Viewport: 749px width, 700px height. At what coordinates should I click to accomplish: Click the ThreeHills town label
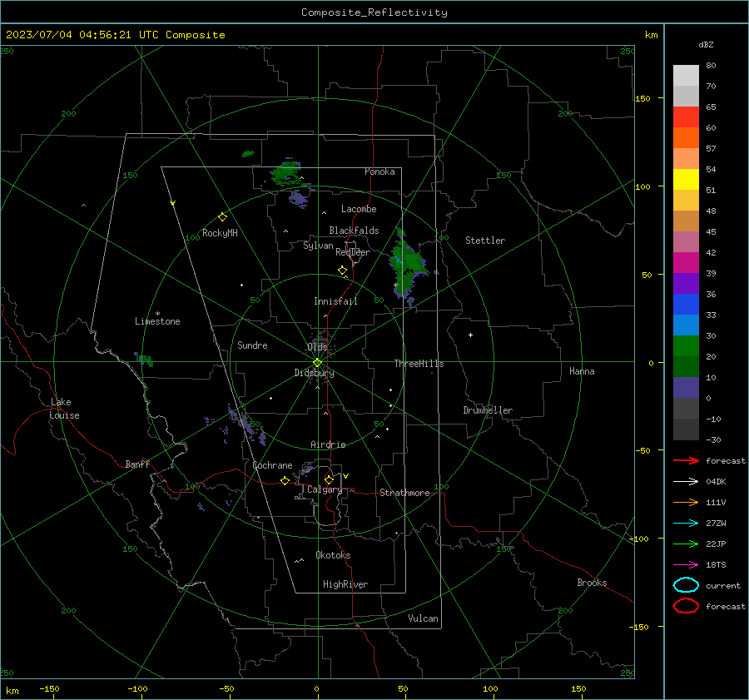[419, 364]
